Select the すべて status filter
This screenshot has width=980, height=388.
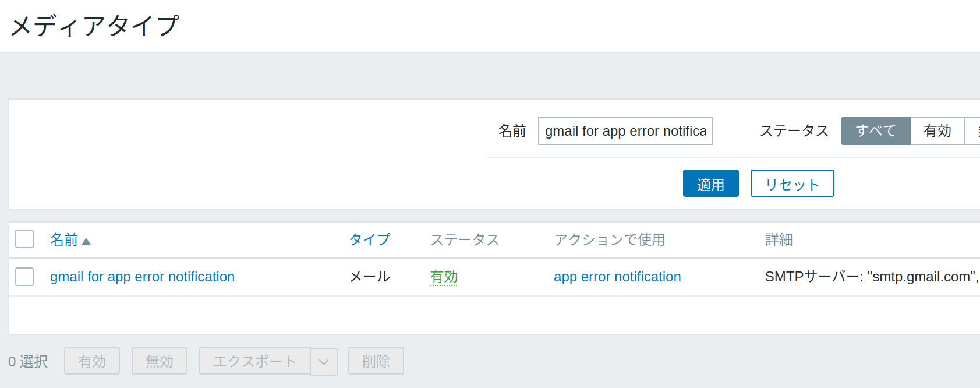coord(875,131)
